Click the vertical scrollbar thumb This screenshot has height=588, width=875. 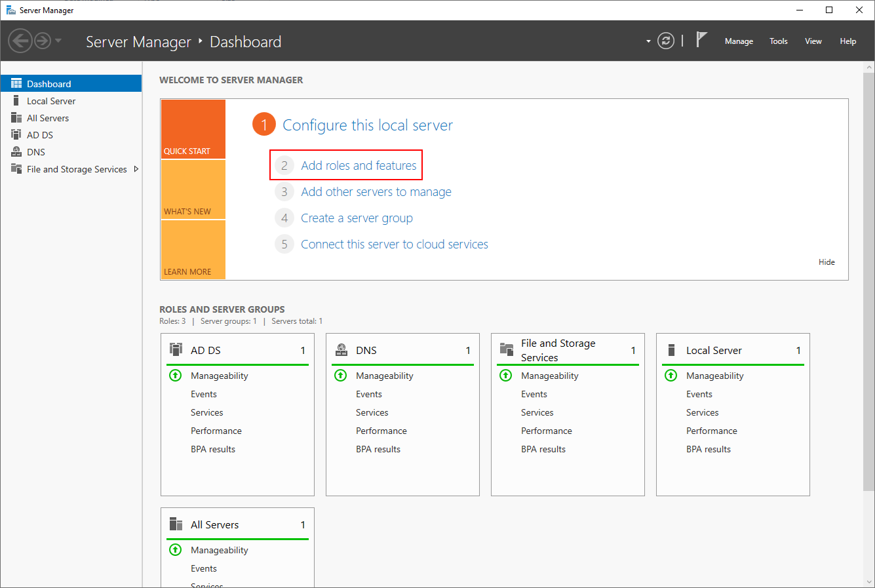[x=869, y=282]
